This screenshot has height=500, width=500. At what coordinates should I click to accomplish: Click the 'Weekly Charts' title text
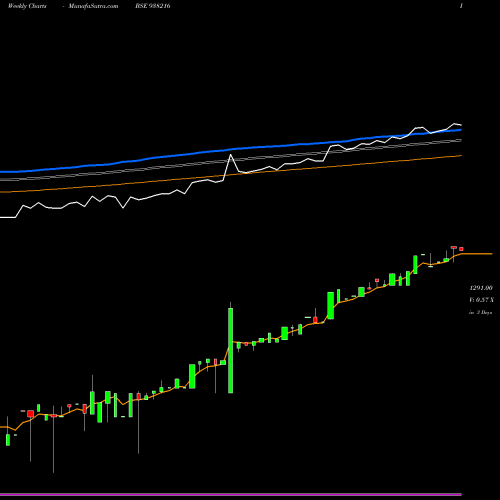27,6
